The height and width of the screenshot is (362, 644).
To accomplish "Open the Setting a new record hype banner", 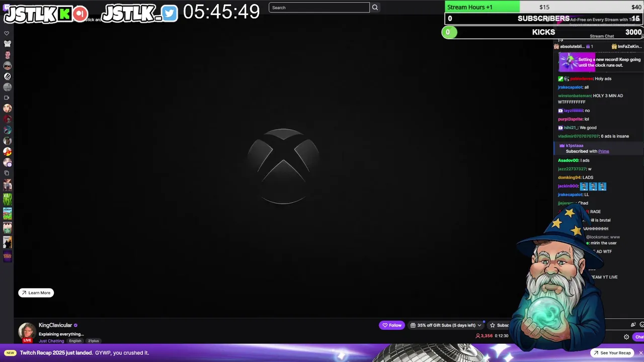I will pyautogui.click(x=600, y=62).
